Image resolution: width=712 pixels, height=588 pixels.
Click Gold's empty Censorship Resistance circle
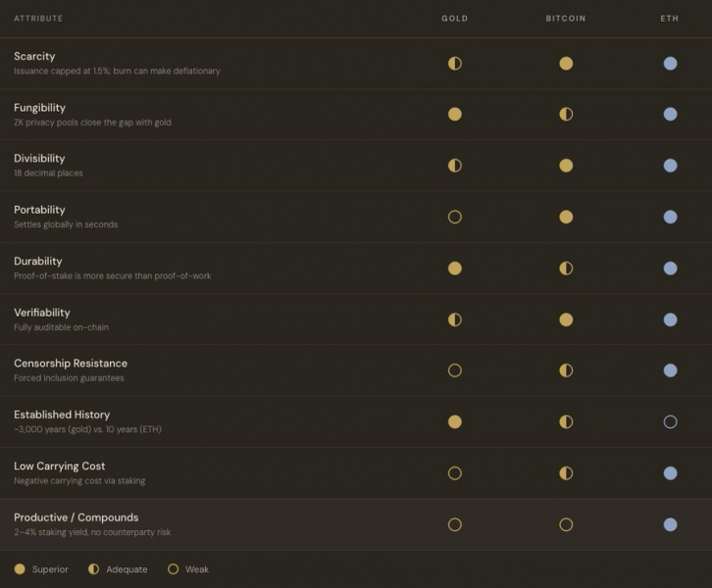click(454, 370)
